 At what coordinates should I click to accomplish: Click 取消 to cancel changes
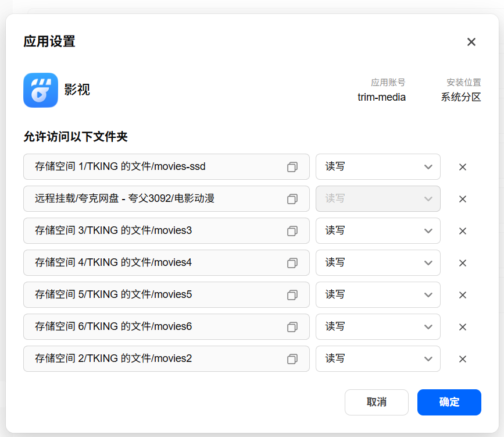[376, 402]
